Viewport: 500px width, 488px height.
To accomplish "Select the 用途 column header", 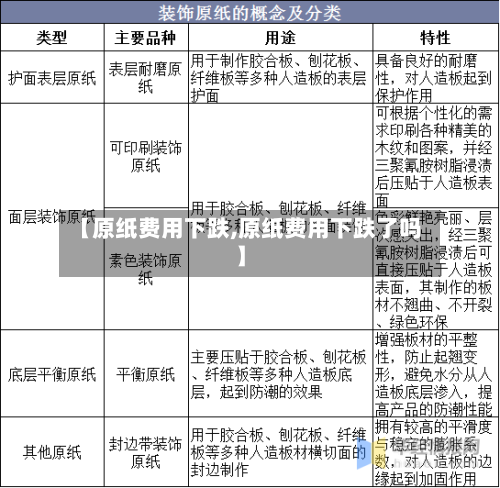I will click(x=280, y=37).
